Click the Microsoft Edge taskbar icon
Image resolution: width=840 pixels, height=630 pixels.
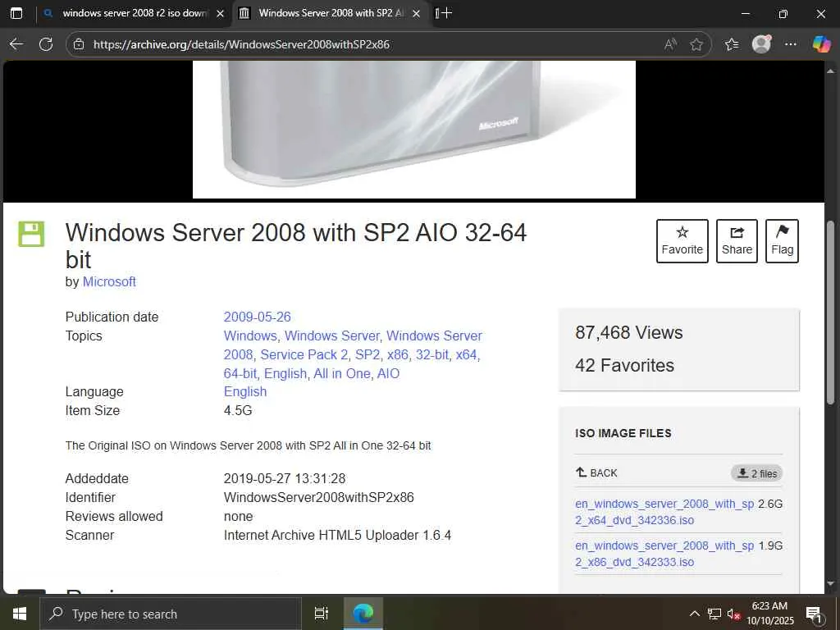click(x=363, y=614)
